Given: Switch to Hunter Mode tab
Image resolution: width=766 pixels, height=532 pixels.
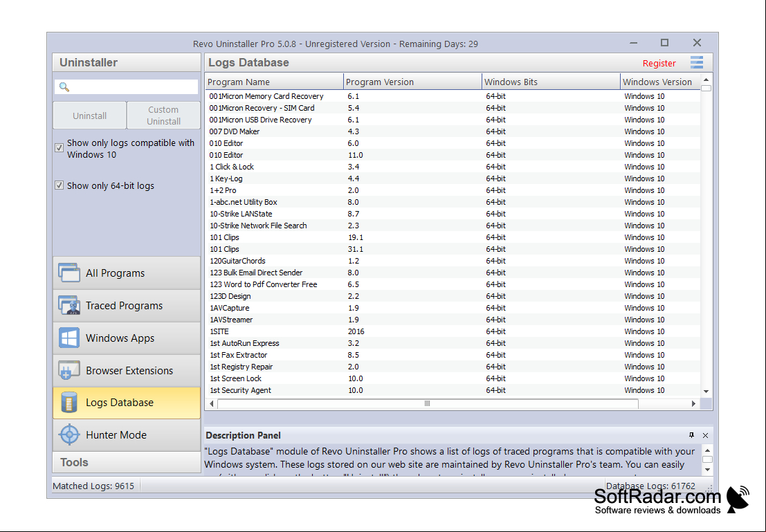Looking at the screenshot, I should point(127,434).
